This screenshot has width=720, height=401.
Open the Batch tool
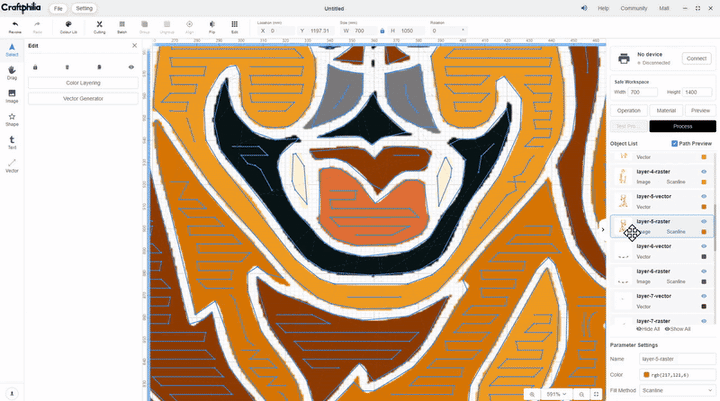(122, 24)
